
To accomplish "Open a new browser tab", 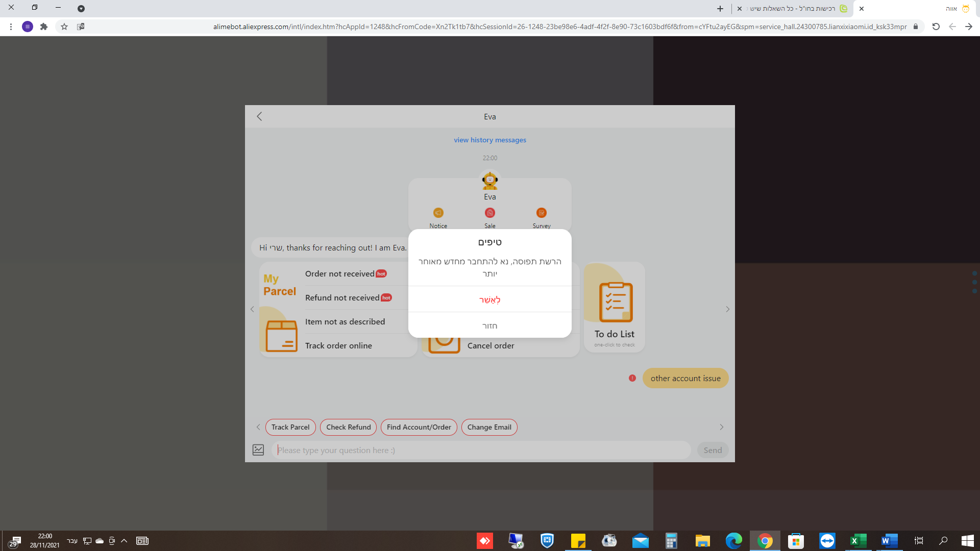I will point(720,9).
